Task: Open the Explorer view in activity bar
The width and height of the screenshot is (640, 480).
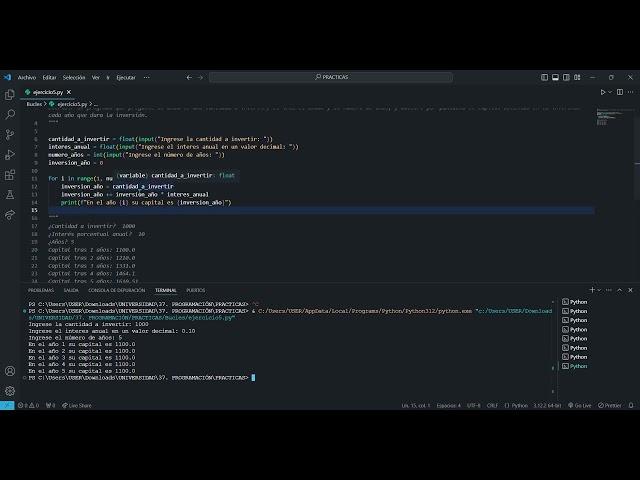Action: pos(10,95)
